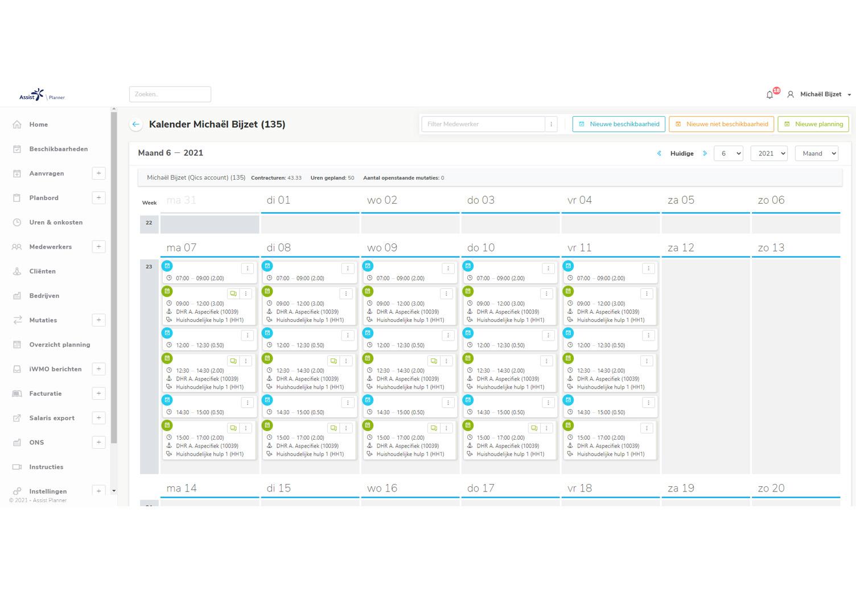
Task: Go to next month with right chevron
Action: pos(705,154)
